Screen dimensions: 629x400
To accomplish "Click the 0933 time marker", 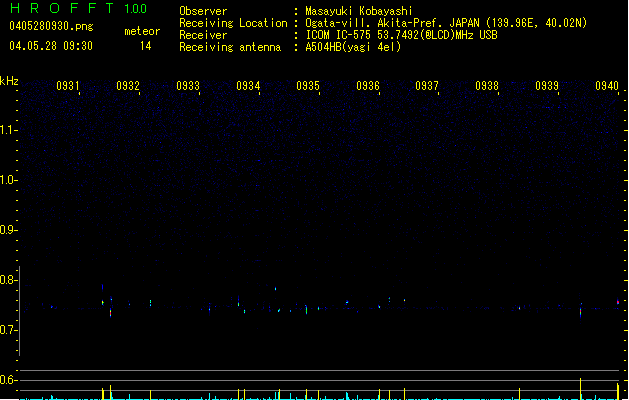I will tap(188, 86).
